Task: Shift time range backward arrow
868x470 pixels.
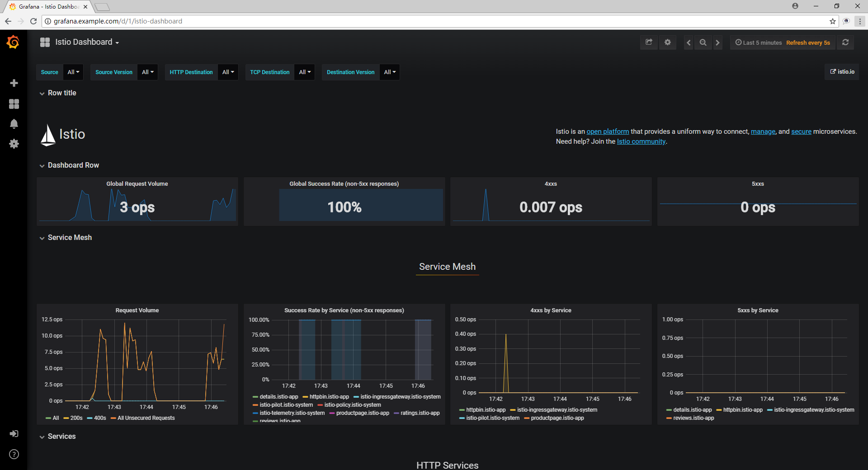Action: coord(689,42)
